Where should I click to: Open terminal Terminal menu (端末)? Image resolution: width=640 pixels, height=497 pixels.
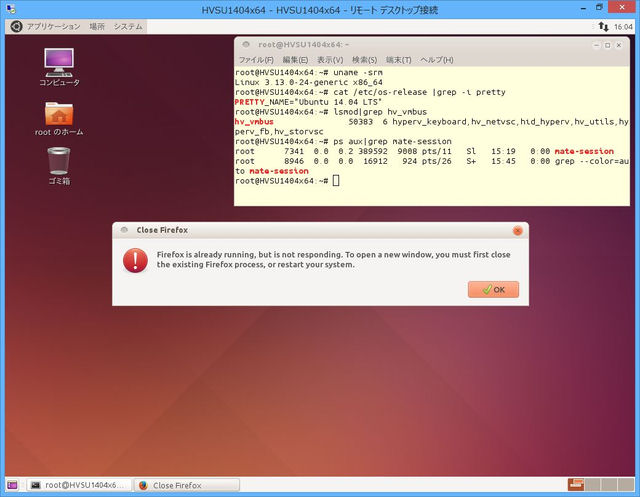click(x=398, y=60)
